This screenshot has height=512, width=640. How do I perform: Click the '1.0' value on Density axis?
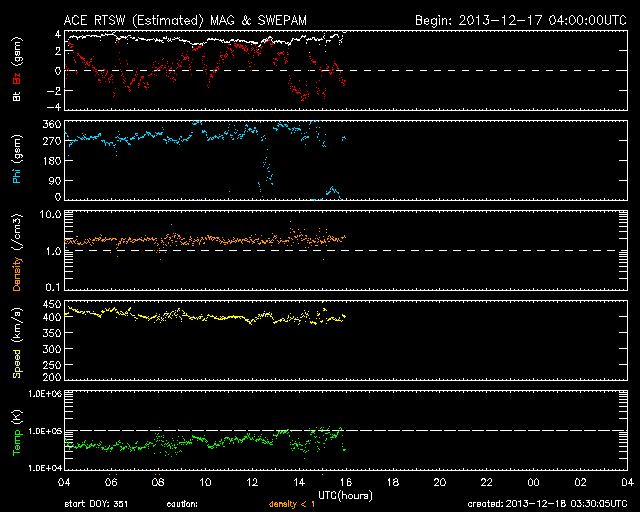[53, 252]
